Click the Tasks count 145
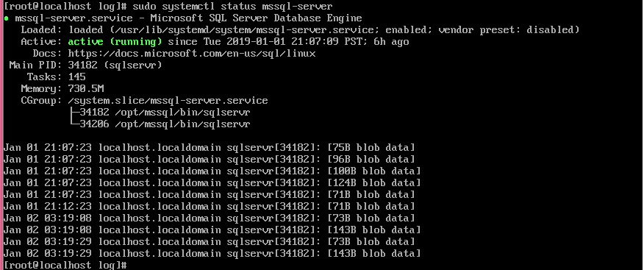644x270 pixels. pos(76,77)
